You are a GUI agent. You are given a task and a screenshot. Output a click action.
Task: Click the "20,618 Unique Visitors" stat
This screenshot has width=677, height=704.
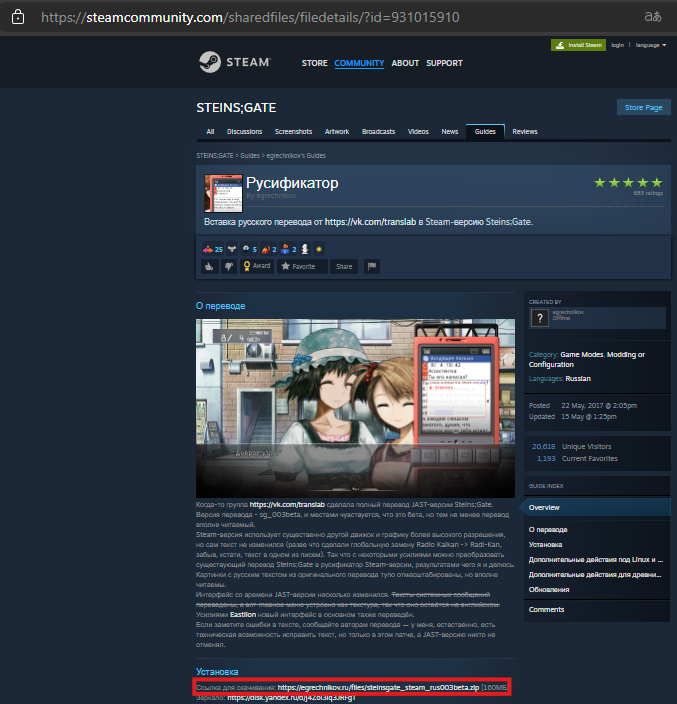(571, 447)
